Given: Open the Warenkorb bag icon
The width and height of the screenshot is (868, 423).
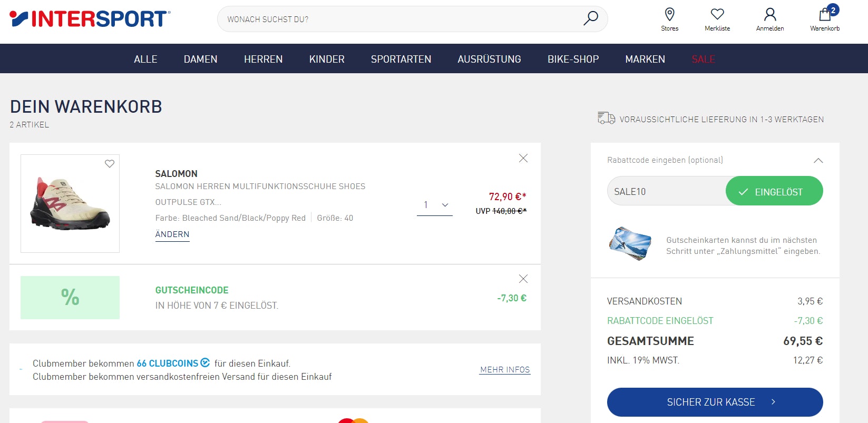Looking at the screenshot, I should 825,14.
